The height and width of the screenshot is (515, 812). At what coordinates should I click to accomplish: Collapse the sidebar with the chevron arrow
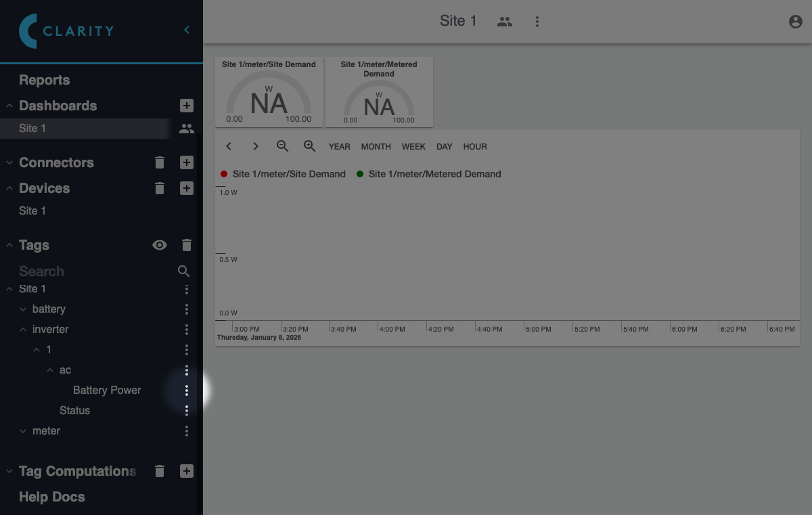coord(187,30)
